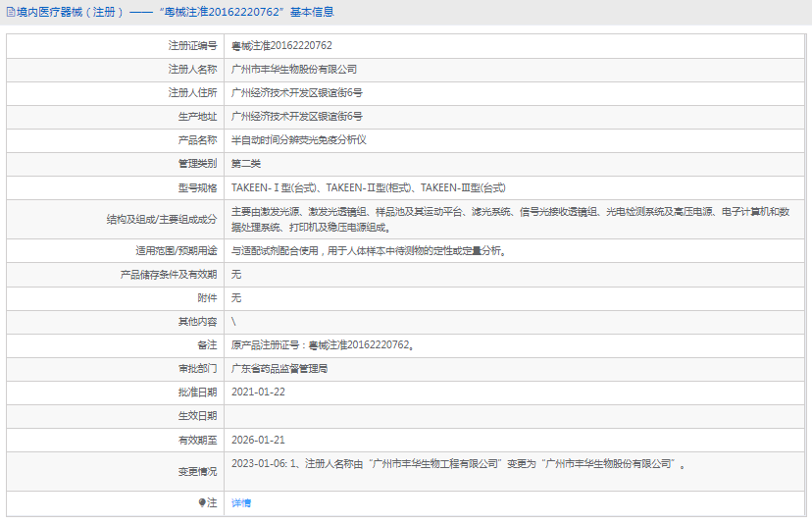Select registrant name 广州市丰华生物股份有限公司
The height and width of the screenshot is (524, 812).
point(293,70)
